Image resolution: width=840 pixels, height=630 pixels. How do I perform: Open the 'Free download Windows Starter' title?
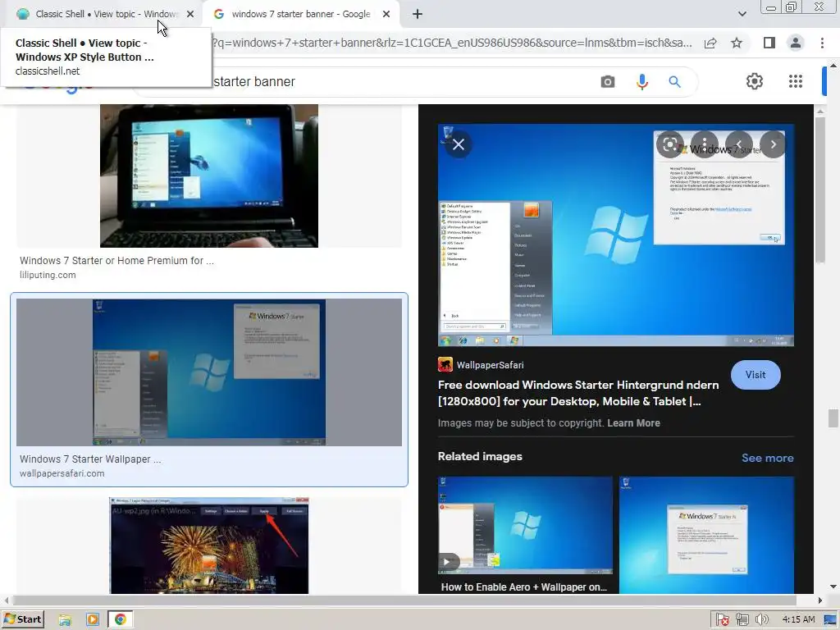coord(578,393)
